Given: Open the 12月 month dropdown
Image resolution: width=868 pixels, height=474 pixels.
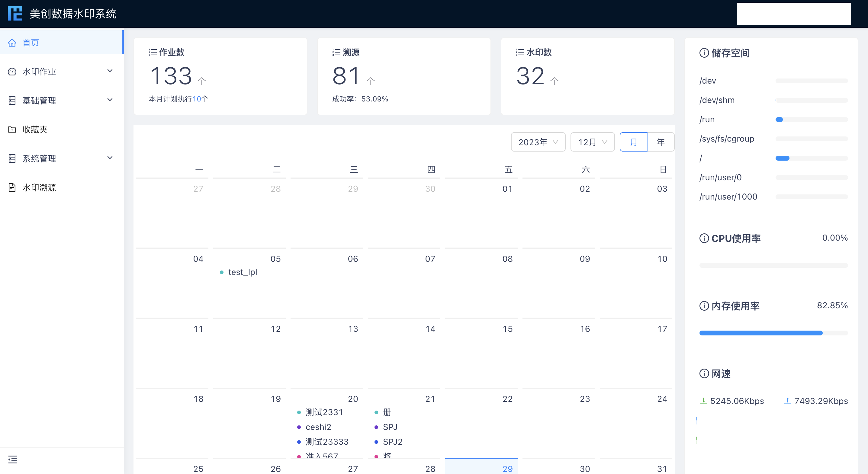Looking at the screenshot, I should click(x=592, y=142).
